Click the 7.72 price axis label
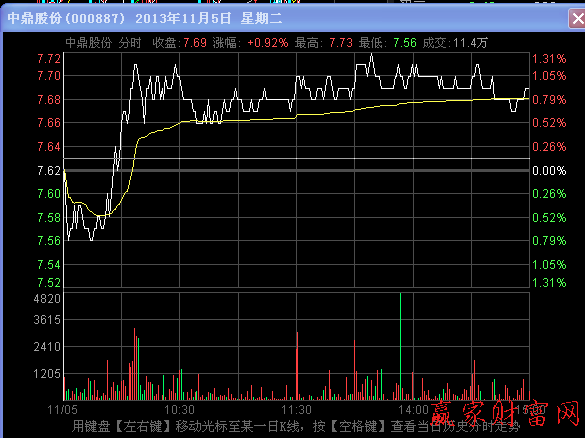This screenshot has width=585, height=438. pos(49,59)
